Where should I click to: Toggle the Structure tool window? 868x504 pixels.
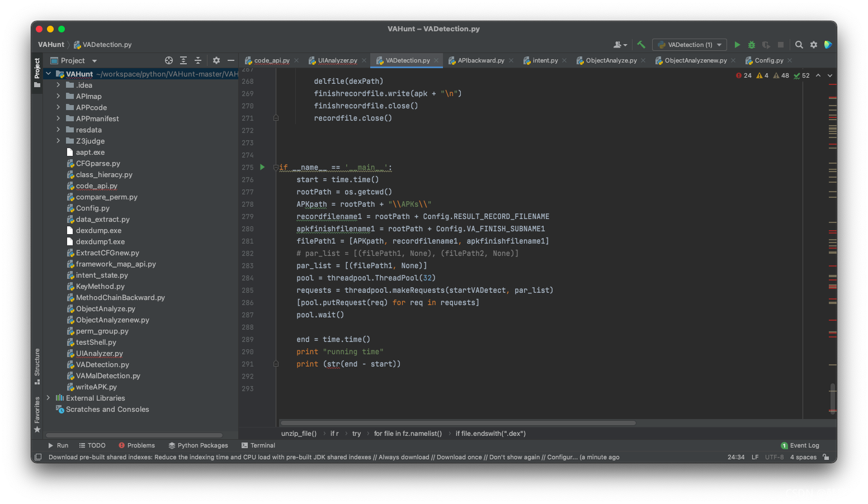tap(37, 364)
